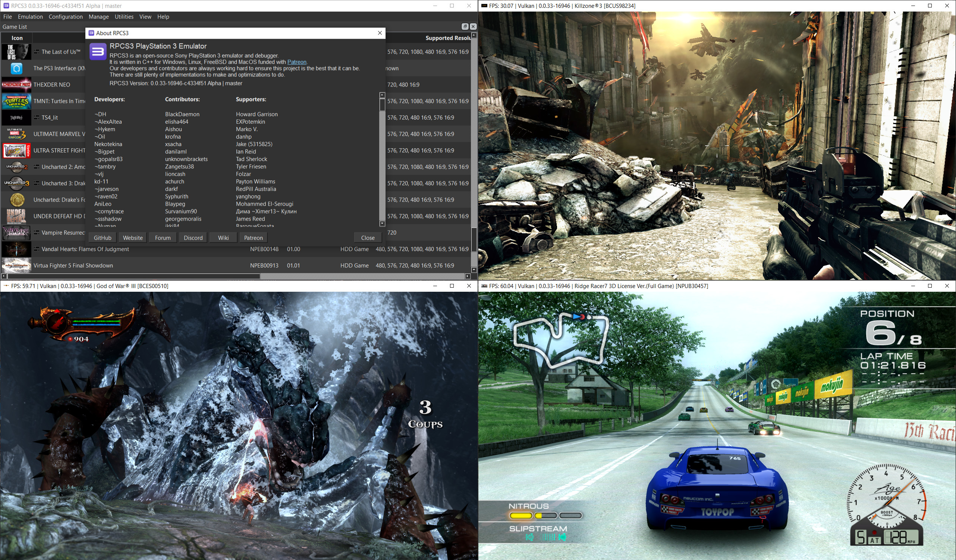
Task: Open the Utilities menu
Action: (x=124, y=17)
